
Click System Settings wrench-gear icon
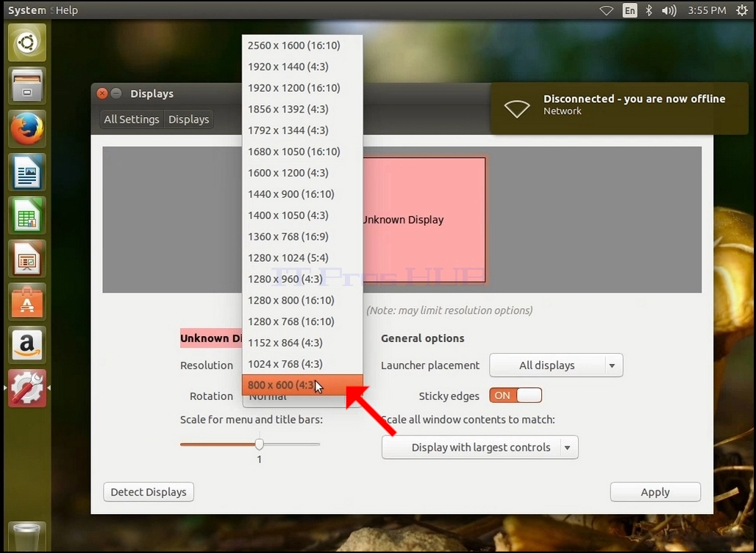point(27,388)
